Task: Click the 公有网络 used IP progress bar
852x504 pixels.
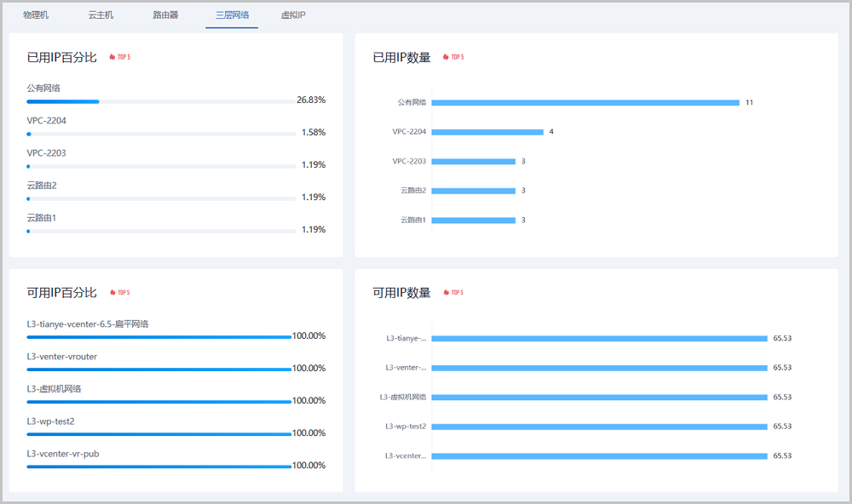Action: pyautogui.click(x=160, y=101)
